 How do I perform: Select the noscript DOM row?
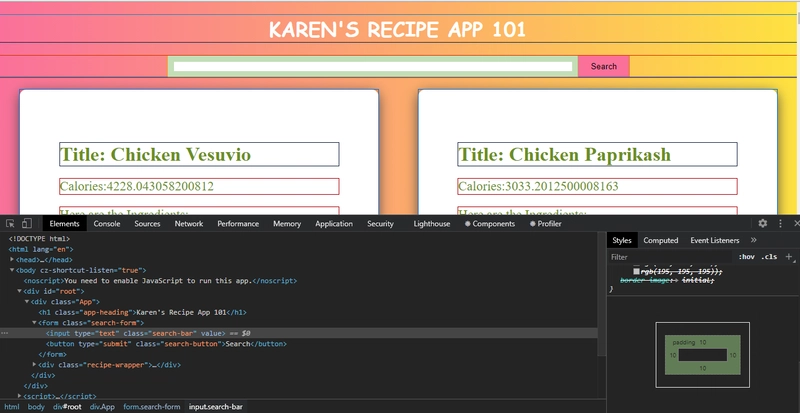pyautogui.click(x=298, y=281)
